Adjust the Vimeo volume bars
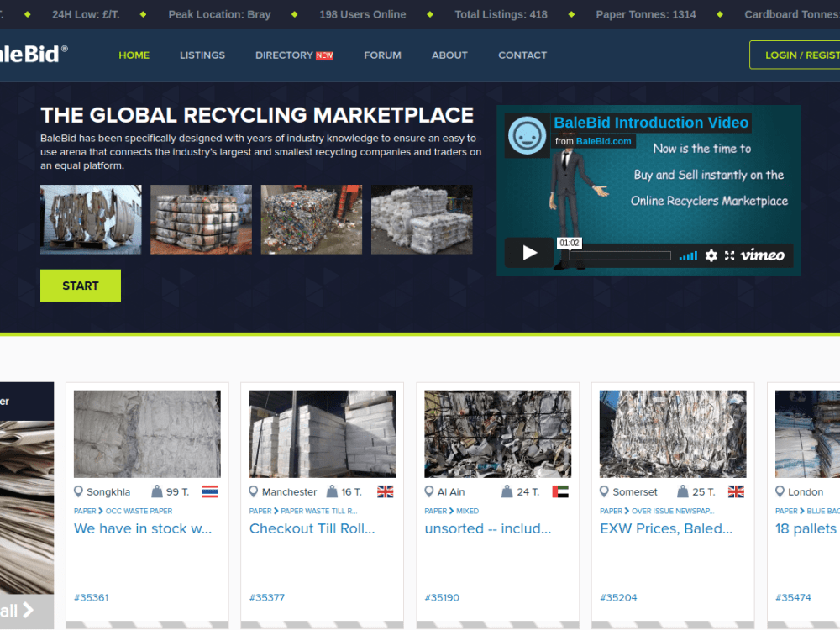This screenshot has height=630, width=840. click(688, 256)
